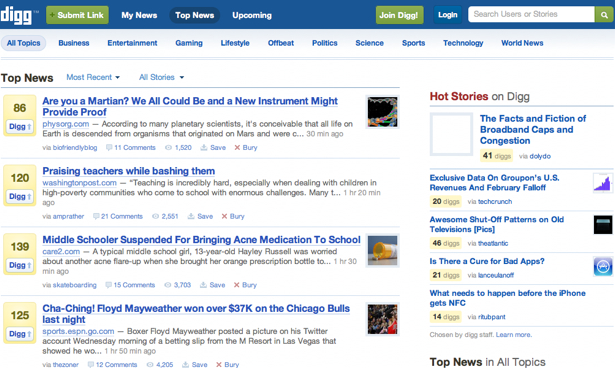Image resolution: width=615 pixels, height=368 pixels.
Task: Click the Join Digg! button
Action: click(x=399, y=15)
